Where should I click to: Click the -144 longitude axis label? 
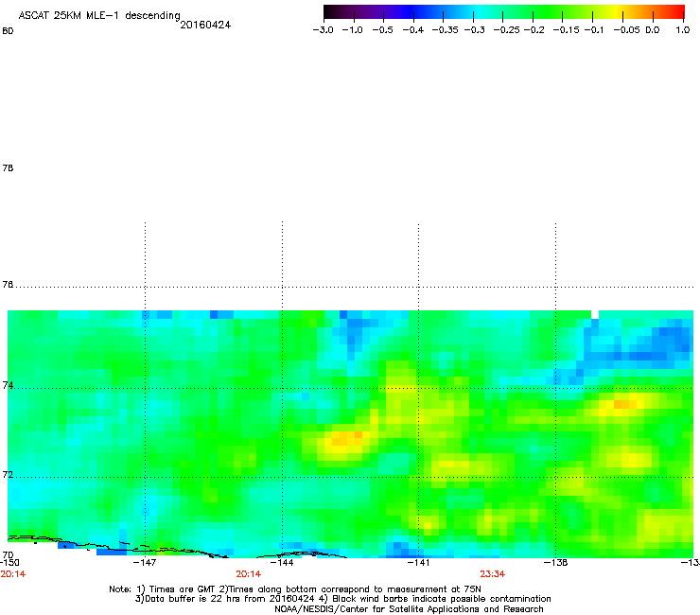pyautogui.click(x=282, y=562)
